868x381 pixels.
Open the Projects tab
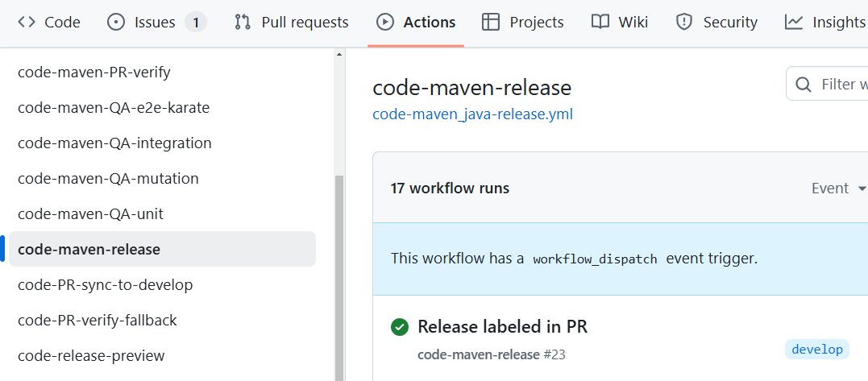[x=522, y=22]
